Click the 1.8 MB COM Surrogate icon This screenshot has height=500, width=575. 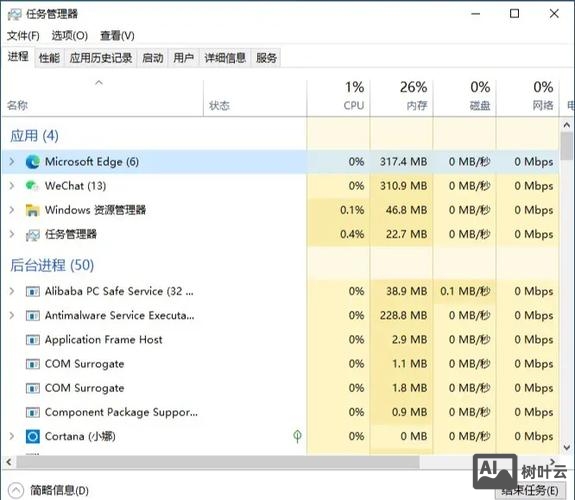click(33, 388)
